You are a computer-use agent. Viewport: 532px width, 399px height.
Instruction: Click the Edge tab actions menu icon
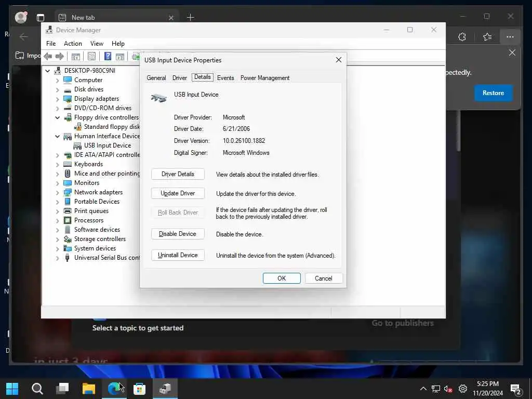(41, 18)
